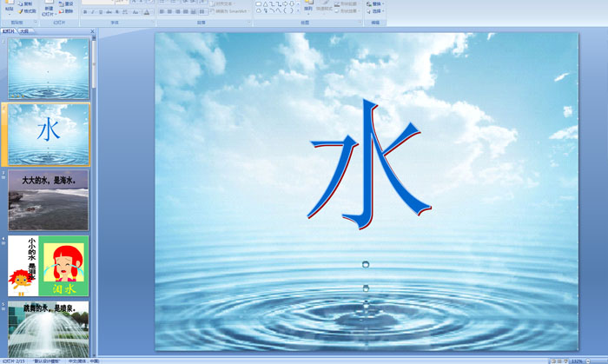Open the Shape Outline dropdown

pos(346,3)
